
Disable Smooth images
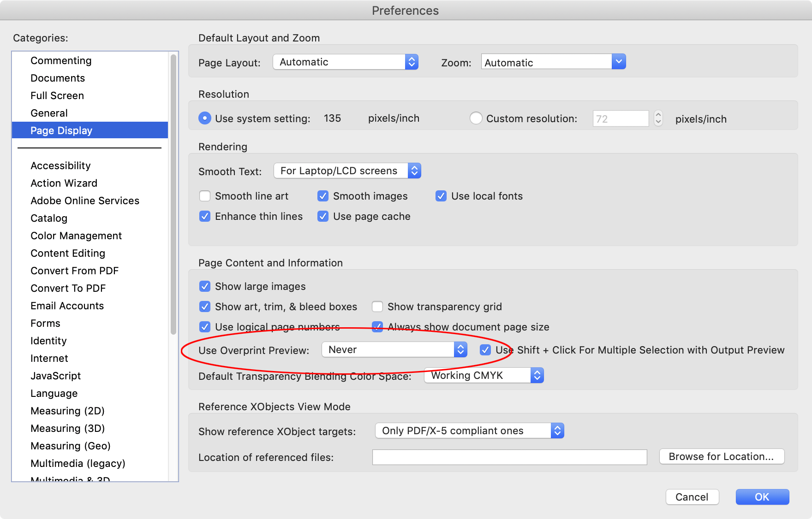click(x=322, y=196)
